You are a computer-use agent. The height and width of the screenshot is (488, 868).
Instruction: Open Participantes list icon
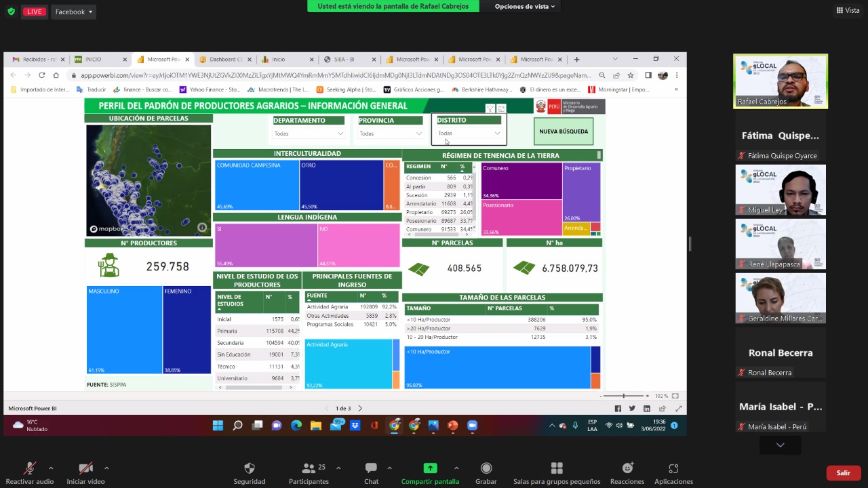(x=309, y=468)
